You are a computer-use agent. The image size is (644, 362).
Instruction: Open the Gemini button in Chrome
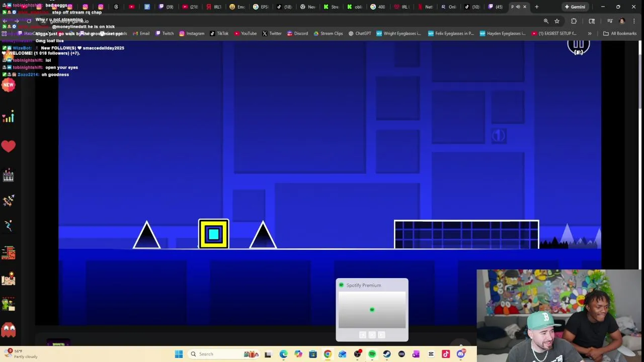(x=575, y=7)
